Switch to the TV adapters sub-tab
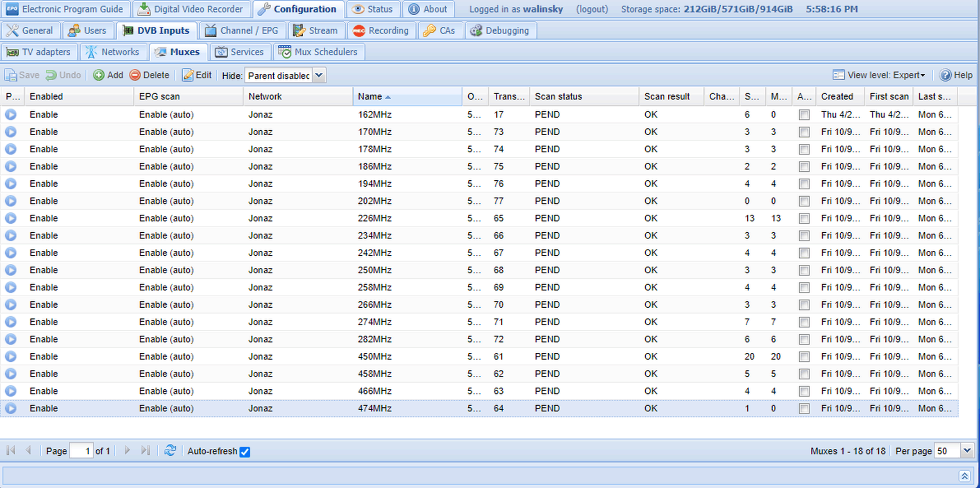 (x=39, y=52)
